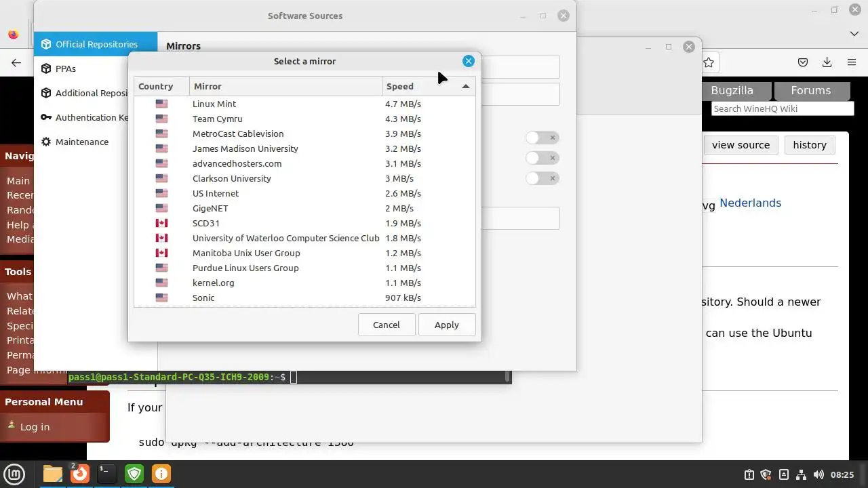Go back in Firefox browser

tap(16, 62)
